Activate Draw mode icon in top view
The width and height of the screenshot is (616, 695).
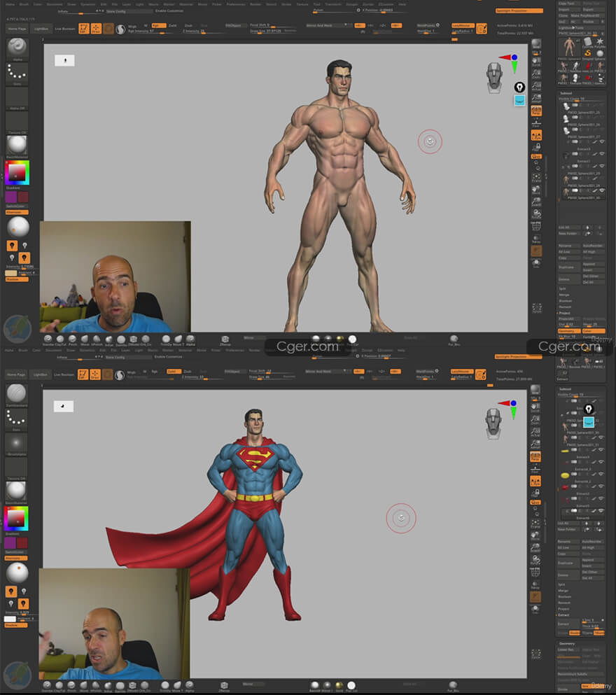pyautogui.click(x=96, y=29)
